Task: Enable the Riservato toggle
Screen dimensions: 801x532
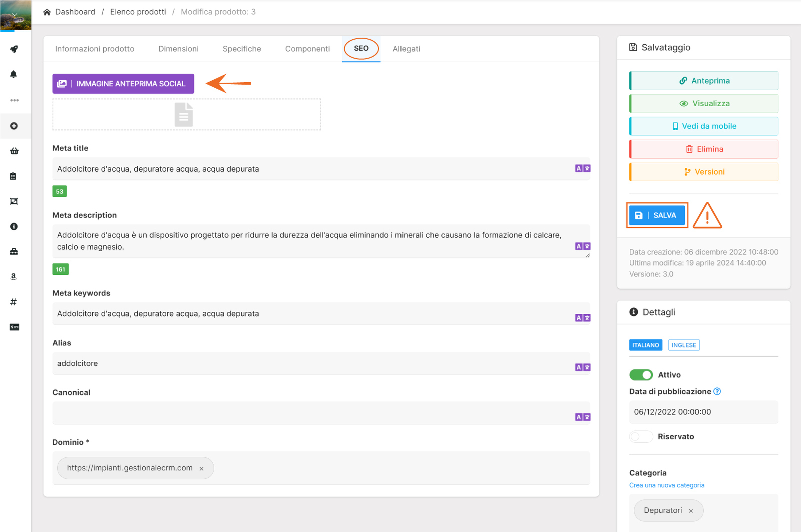Action: 641,436
